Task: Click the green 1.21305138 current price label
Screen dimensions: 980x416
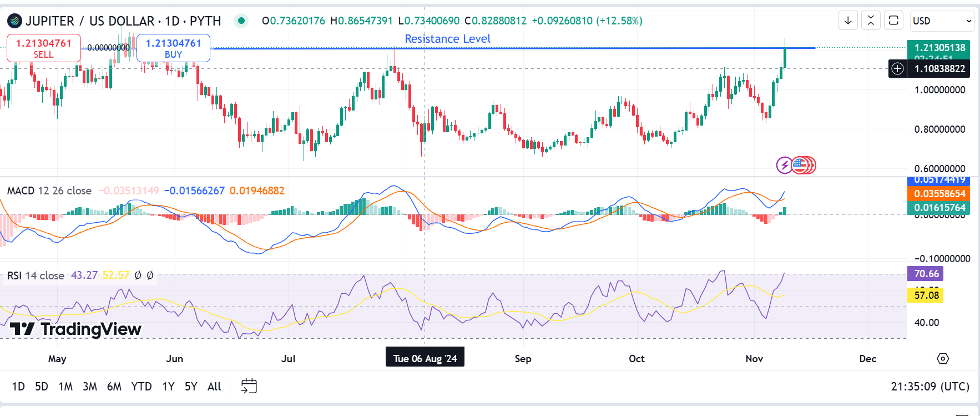Action: tap(939, 48)
